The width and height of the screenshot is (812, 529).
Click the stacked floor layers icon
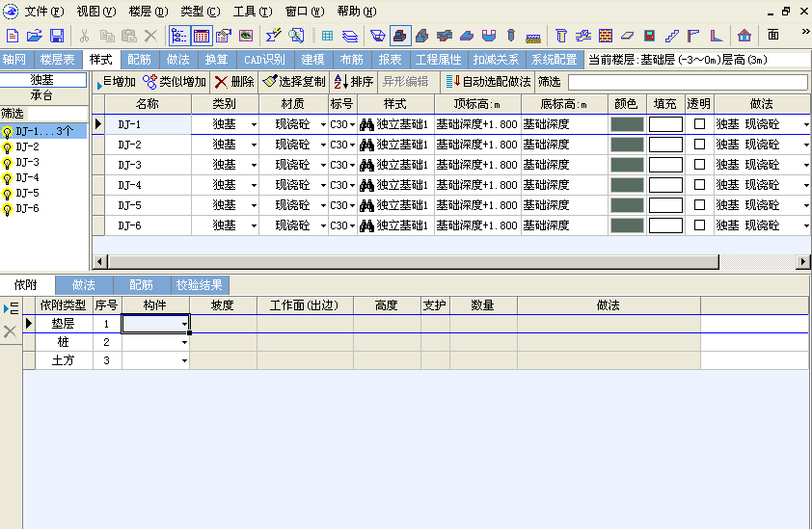click(350, 36)
